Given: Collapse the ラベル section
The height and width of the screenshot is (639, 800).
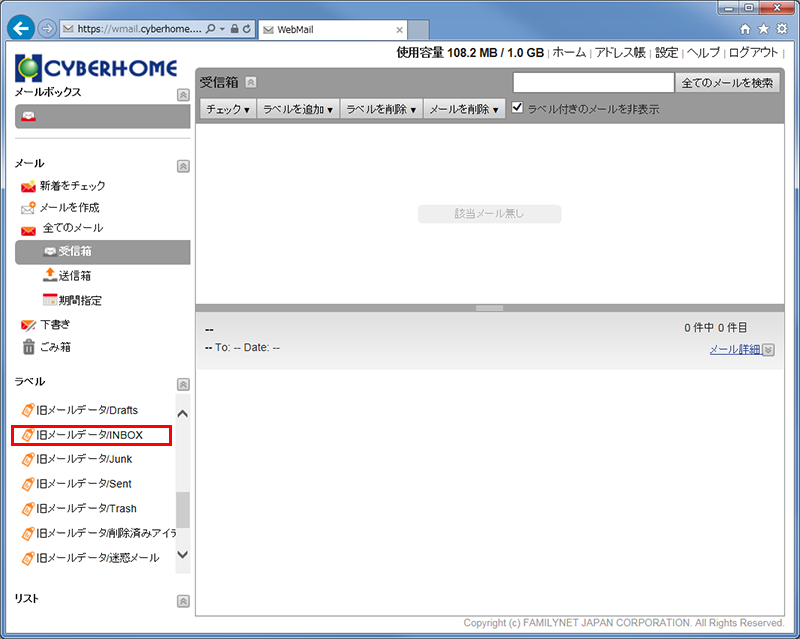Looking at the screenshot, I should pos(182,384).
